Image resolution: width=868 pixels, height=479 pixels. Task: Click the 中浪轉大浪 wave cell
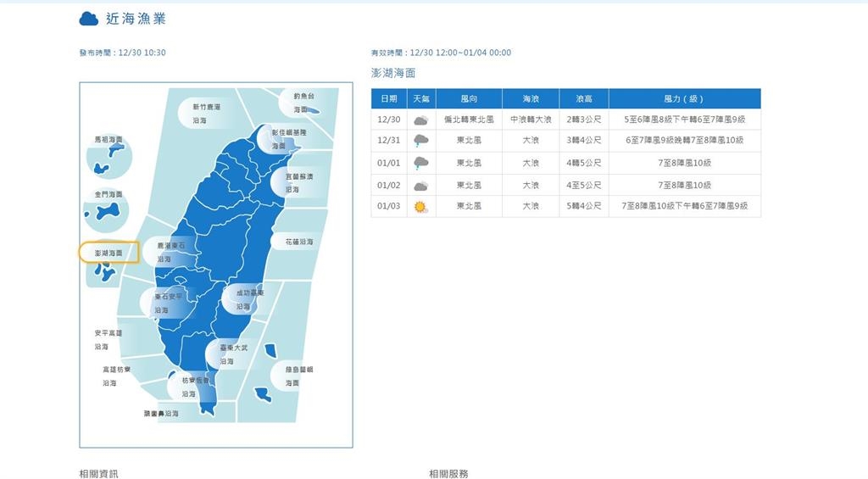point(531,119)
